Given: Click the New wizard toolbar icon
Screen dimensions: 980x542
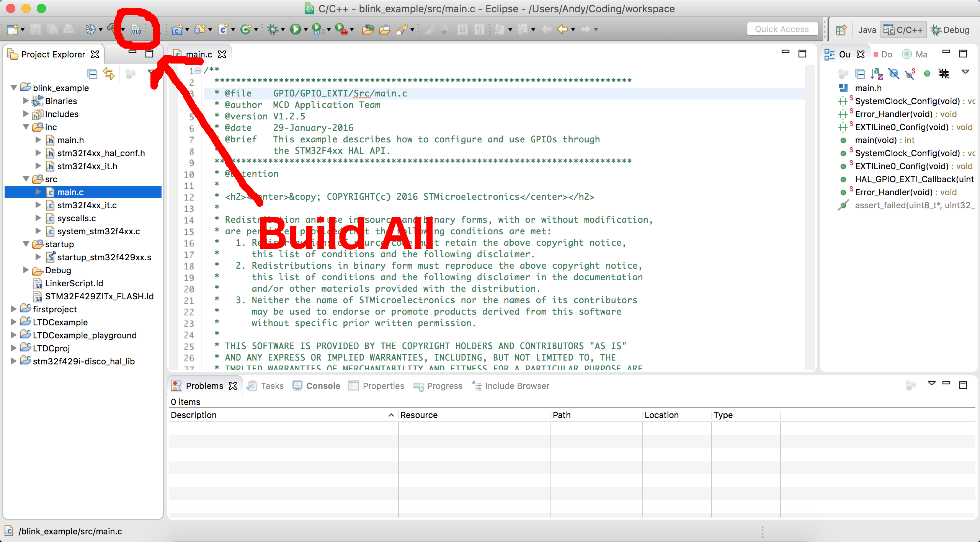Looking at the screenshot, I should 12,29.
